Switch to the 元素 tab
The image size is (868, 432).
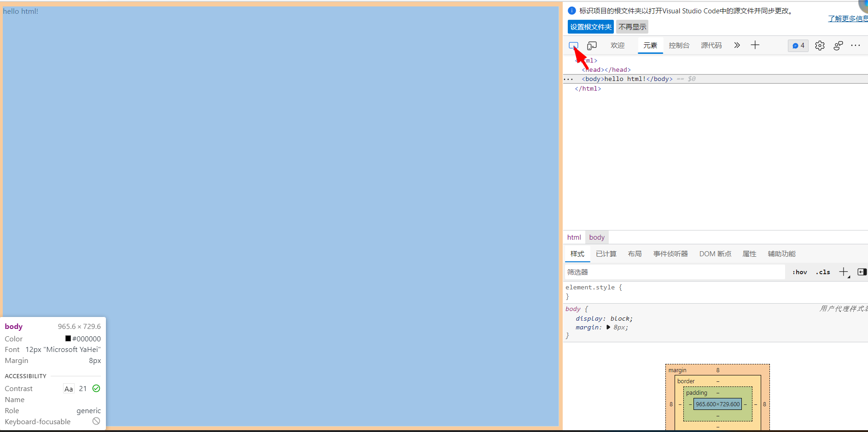pyautogui.click(x=650, y=46)
